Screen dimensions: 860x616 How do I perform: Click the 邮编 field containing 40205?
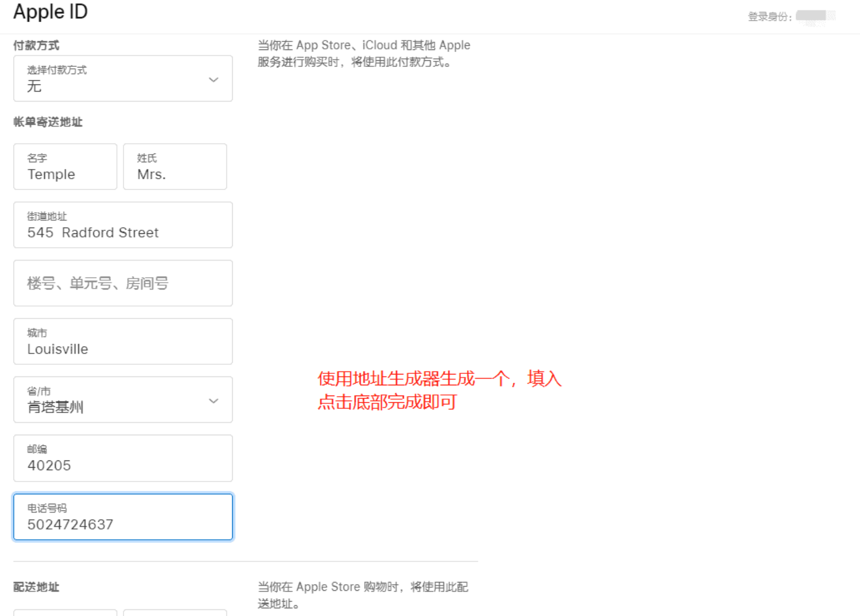[123, 458]
